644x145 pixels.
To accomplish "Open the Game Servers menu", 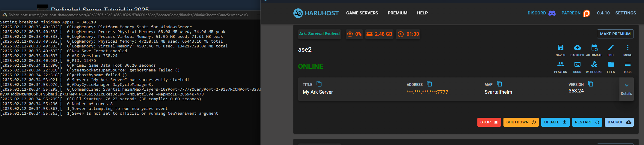I will click(362, 13).
